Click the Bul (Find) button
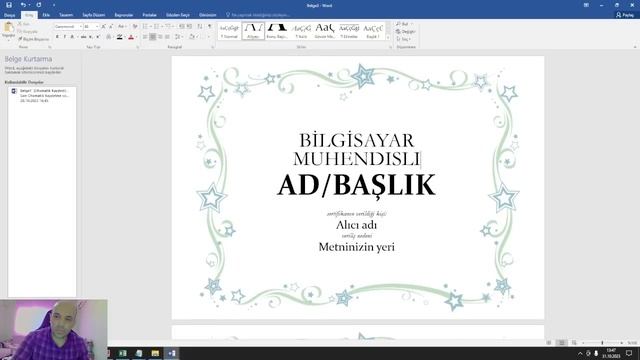The height and width of the screenshot is (360, 640). 403,24
